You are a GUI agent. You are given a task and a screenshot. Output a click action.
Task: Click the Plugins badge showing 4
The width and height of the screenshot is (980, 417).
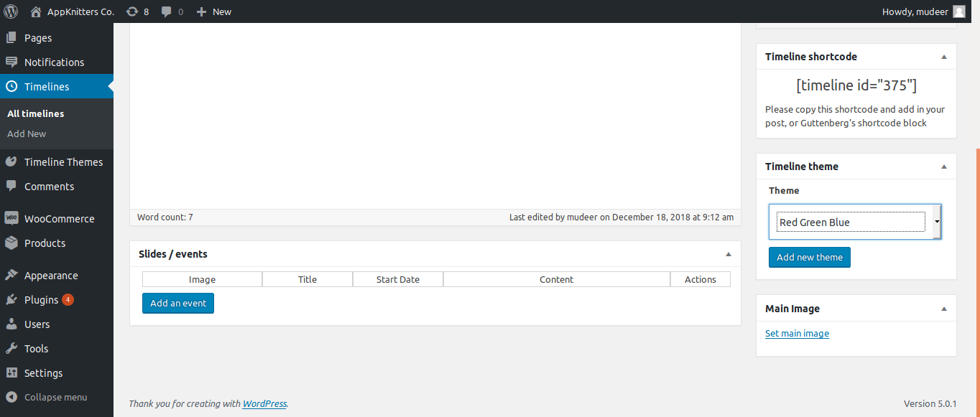click(70, 299)
